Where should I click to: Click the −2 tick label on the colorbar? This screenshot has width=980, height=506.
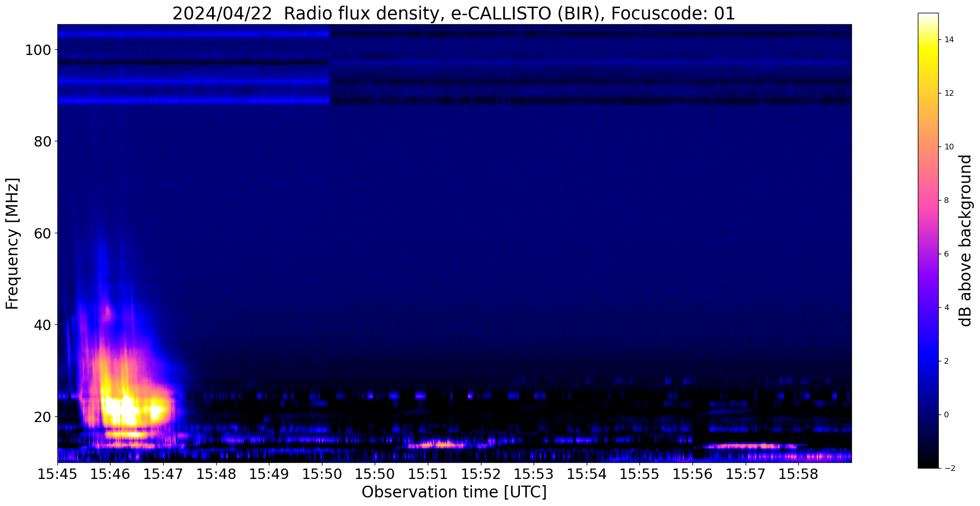tap(949, 469)
